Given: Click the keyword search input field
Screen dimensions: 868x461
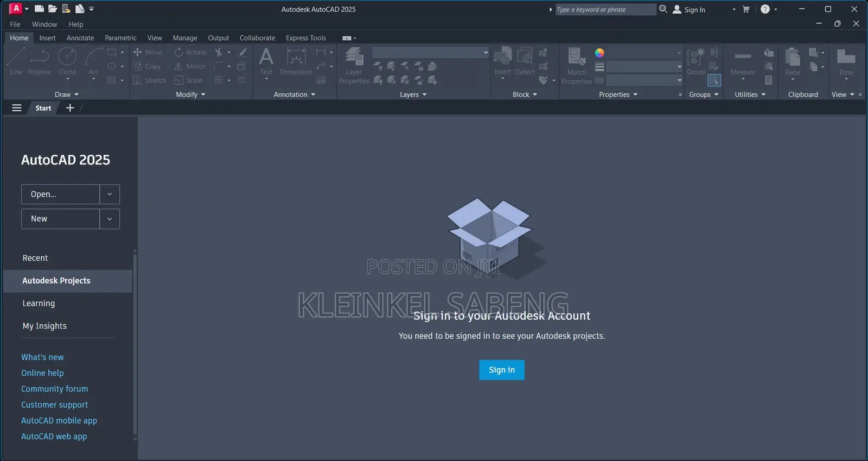Looking at the screenshot, I should (605, 9).
